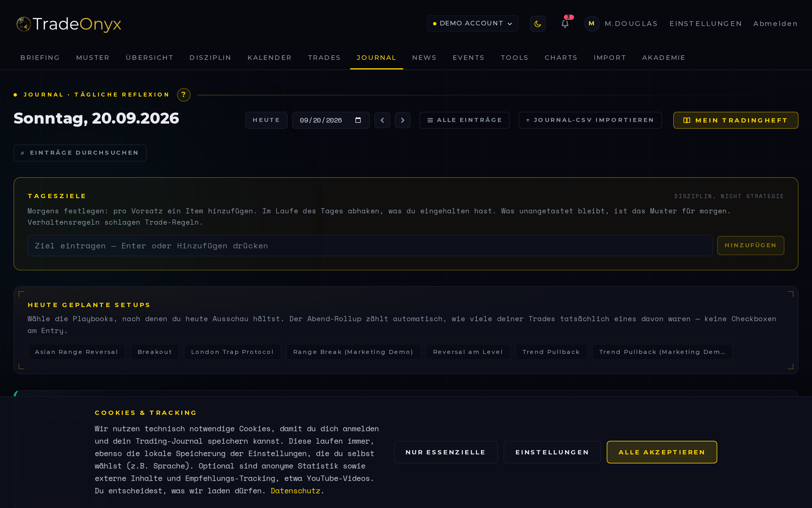
Task: Open cookie Einstellungen button
Action: (552, 452)
